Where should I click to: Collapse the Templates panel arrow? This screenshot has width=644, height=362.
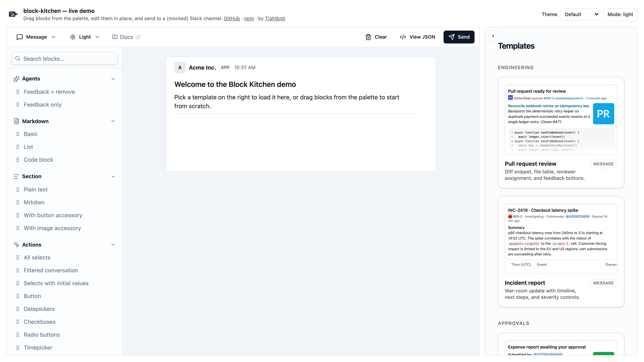(x=493, y=36)
